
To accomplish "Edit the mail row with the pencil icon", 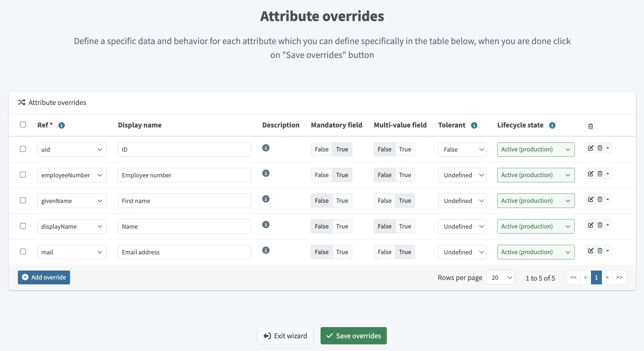I will point(590,250).
